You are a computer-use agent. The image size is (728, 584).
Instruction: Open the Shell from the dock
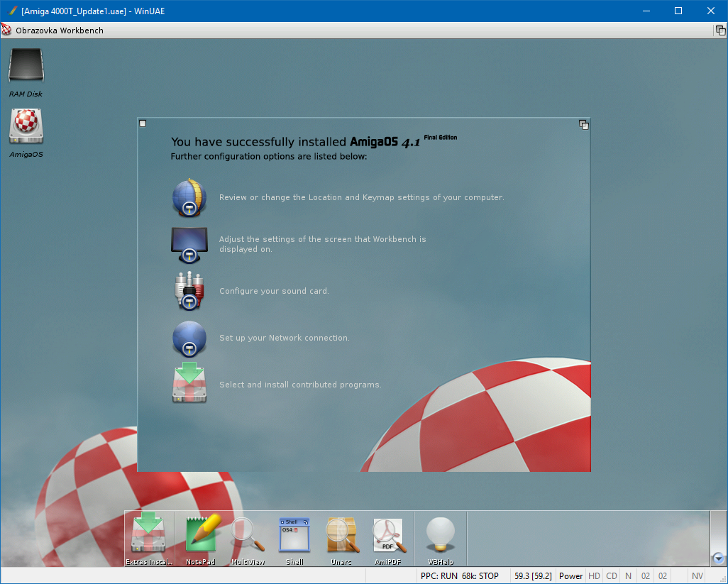294,535
